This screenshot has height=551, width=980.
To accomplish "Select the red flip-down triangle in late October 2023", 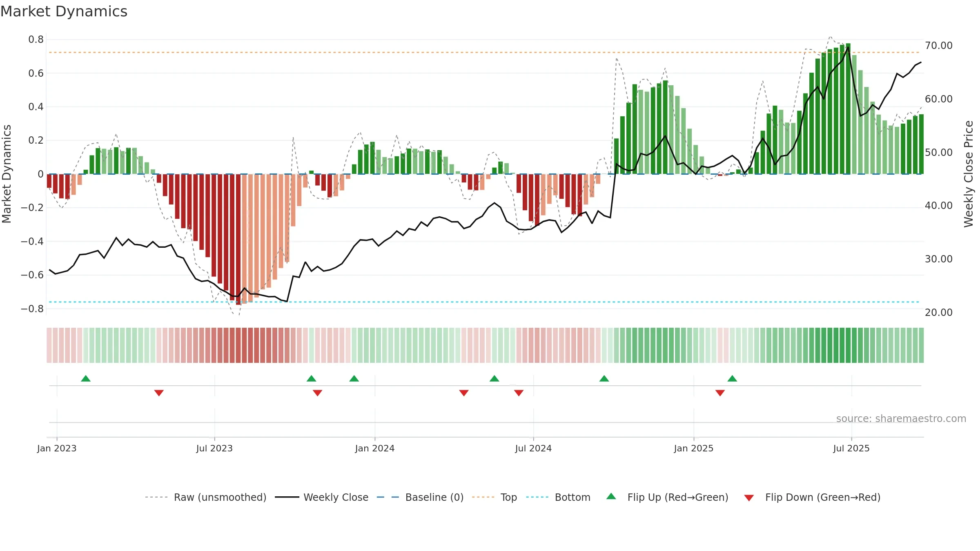I will [317, 393].
